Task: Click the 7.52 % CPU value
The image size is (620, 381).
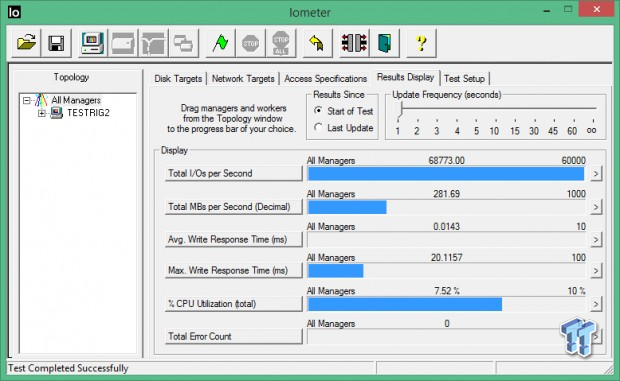Action: coord(446,291)
